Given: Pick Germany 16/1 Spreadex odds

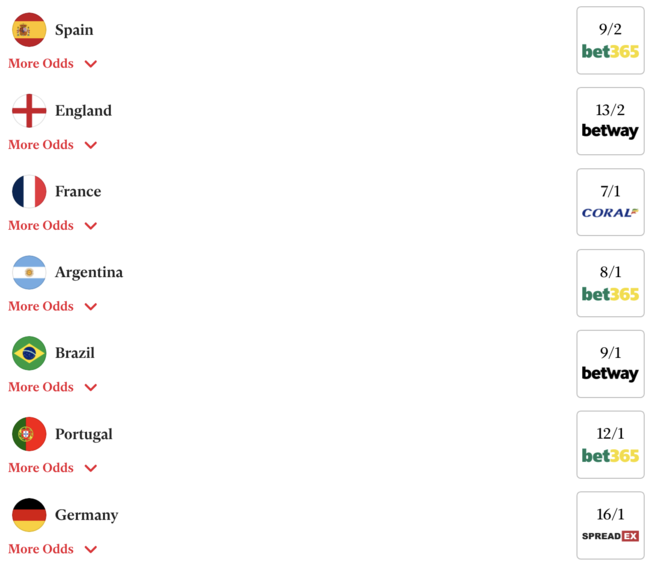Looking at the screenshot, I should 610,525.
